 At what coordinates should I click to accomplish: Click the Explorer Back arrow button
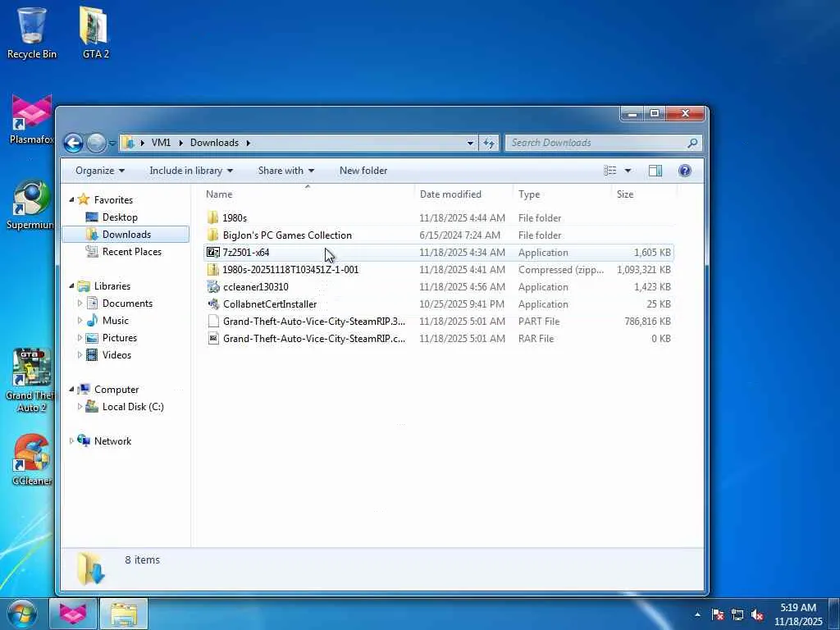73,143
